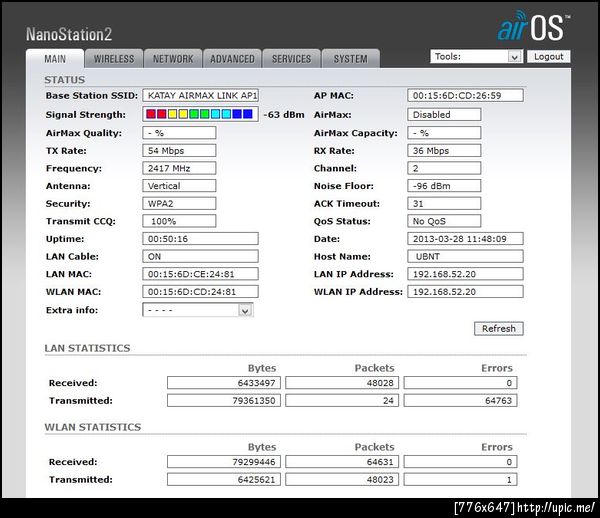Viewport: 600px width, 518px height.
Task: Click the Channel value field
Action: 444,168
